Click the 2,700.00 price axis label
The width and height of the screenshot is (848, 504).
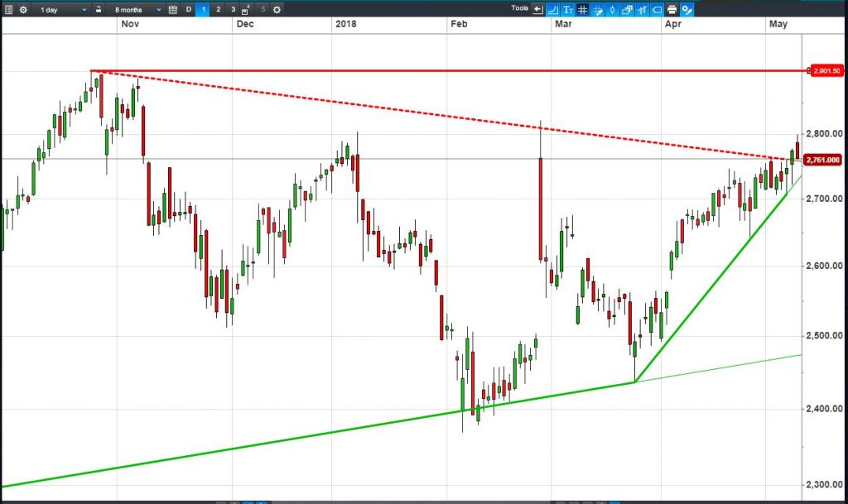coord(824,199)
